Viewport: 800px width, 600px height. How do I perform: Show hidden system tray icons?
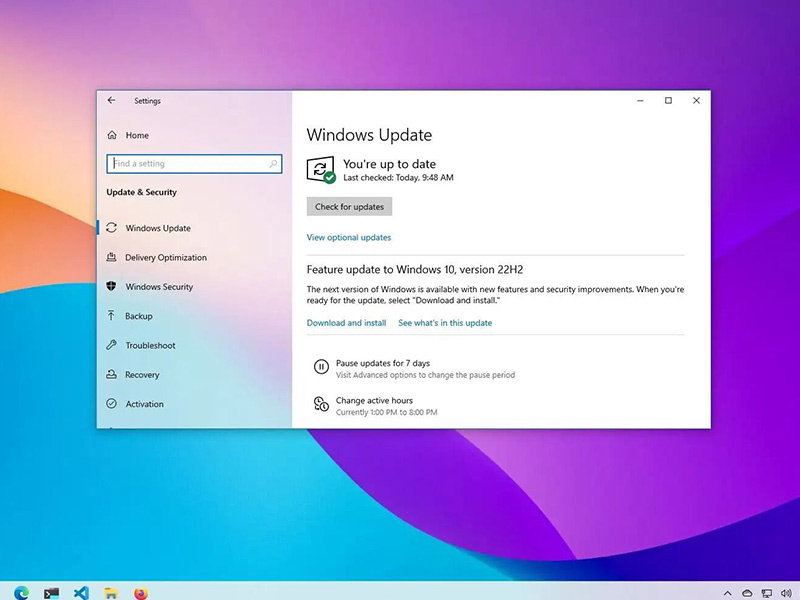(728, 593)
